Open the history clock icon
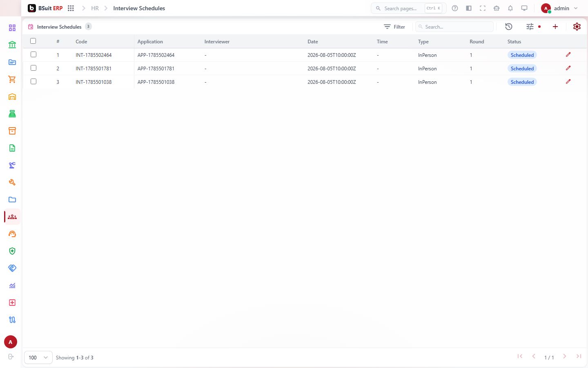Image resolution: width=588 pixels, height=368 pixels. pyautogui.click(x=509, y=27)
